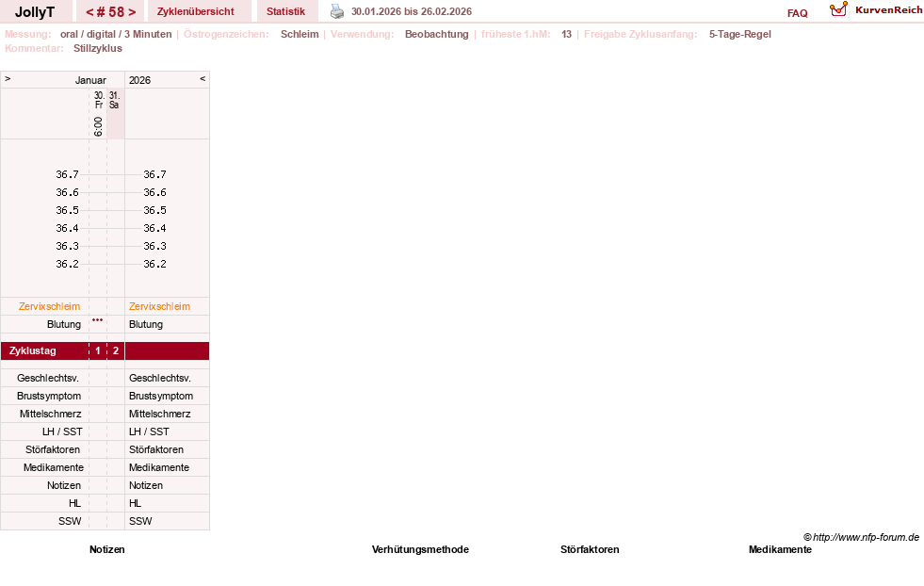Click the left Mittelschmerz row label

coord(50,414)
